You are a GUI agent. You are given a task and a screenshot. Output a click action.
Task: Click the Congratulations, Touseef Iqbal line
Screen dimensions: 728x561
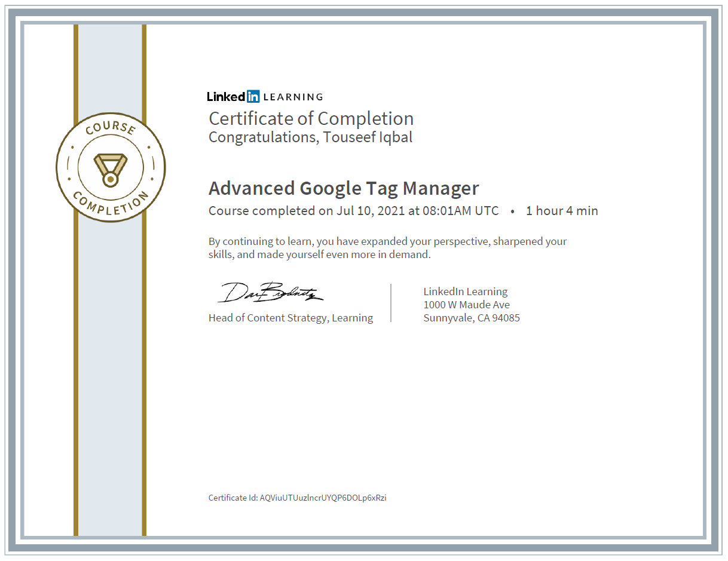click(310, 137)
